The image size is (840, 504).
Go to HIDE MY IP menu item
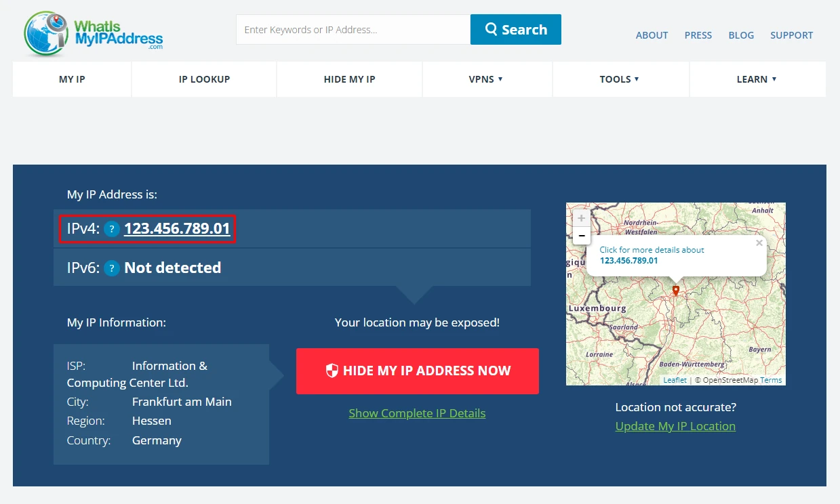(349, 79)
